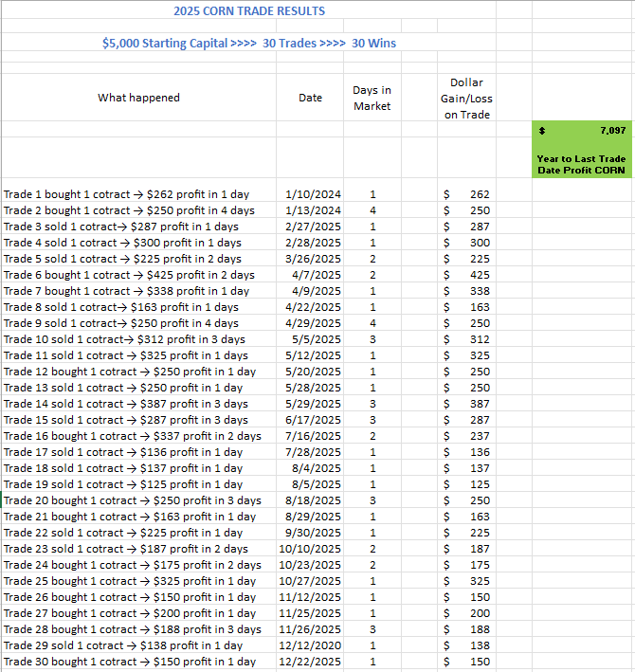Click the "2025 CORN TRADE RESULTS" title cell
The image size is (635, 672).
(x=249, y=11)
